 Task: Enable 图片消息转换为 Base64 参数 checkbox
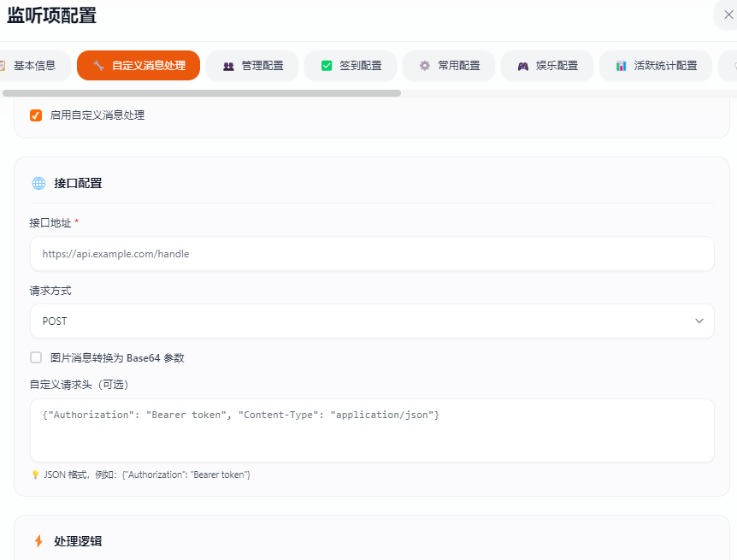(x=36, y=358)
